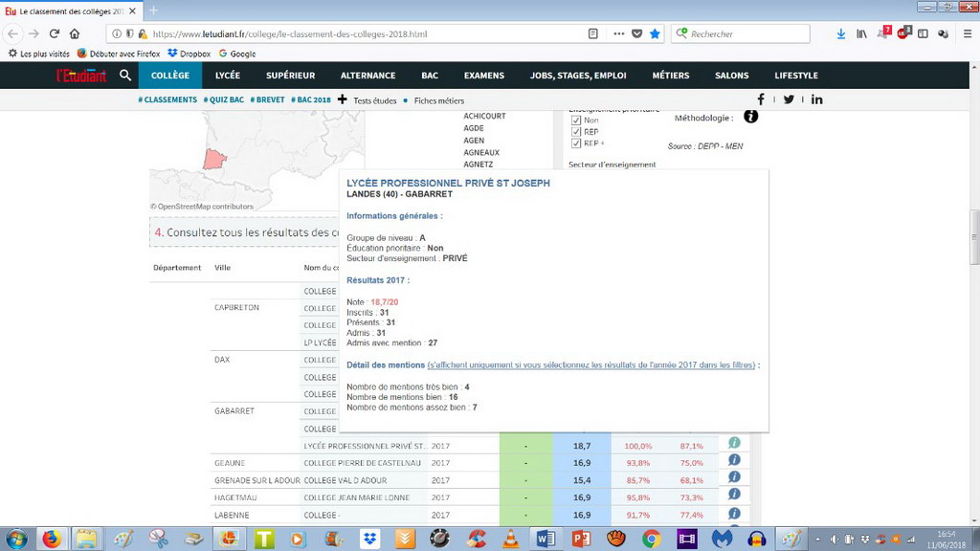The height and width of the screenshot is (551, 980).
Task: Save page to Pocket icon
Action: [x=636, y=33]
